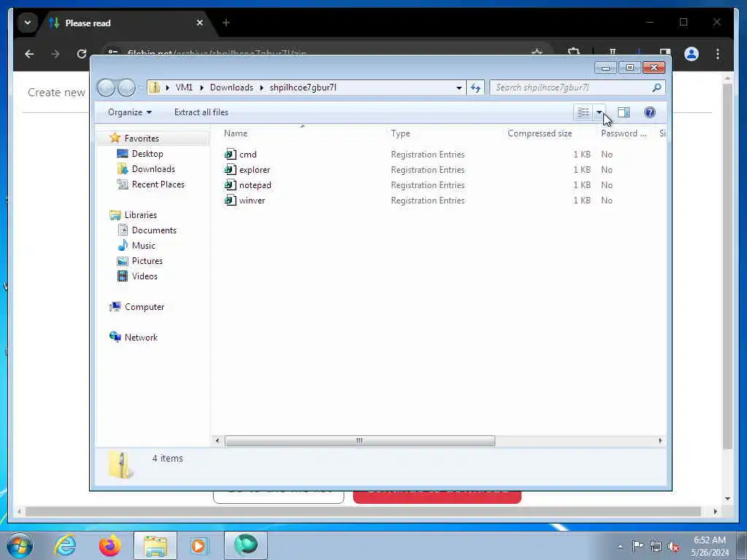Viewport: 747px width, 560px height.
Task: Expand the arrow before Downloads breadcrumb
Action: tap(201, 87)
